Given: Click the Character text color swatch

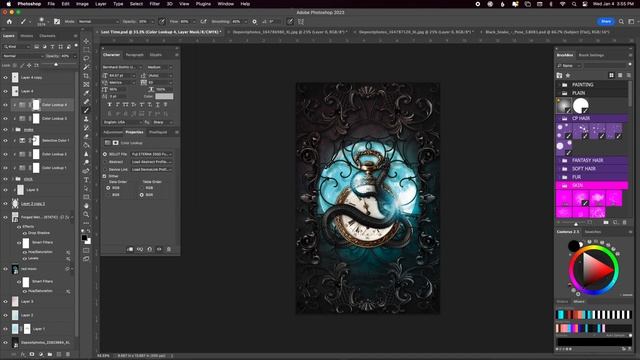Looking at the screenshot, I should (x=164, y=96).
